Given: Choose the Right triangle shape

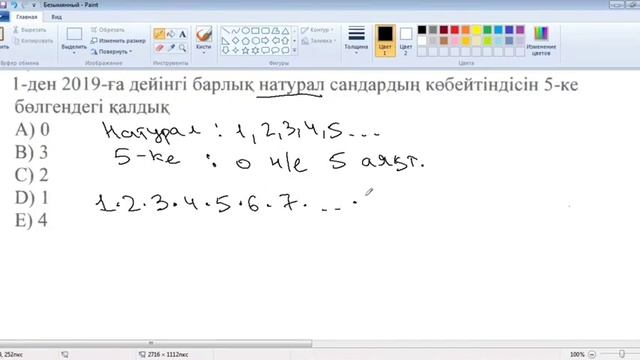Looking at the screenshot, I should pos(226,41).
